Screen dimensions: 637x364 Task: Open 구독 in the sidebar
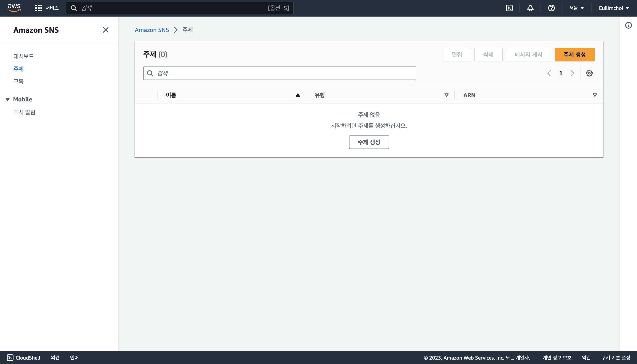coord(19,81)
